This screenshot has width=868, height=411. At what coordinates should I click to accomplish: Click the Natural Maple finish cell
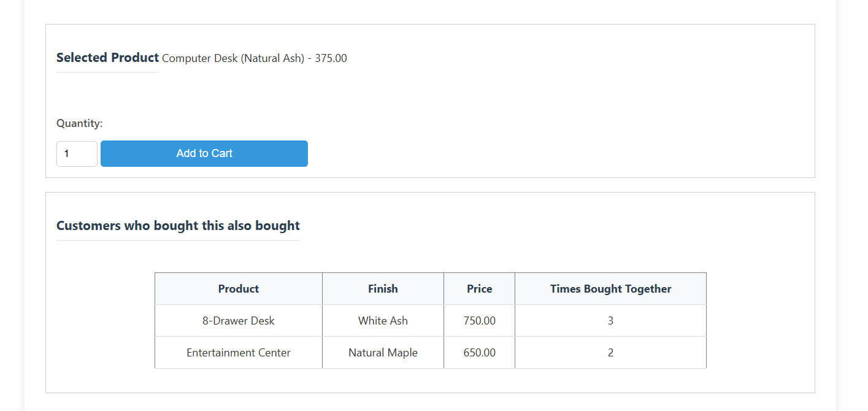pos(383,353)
